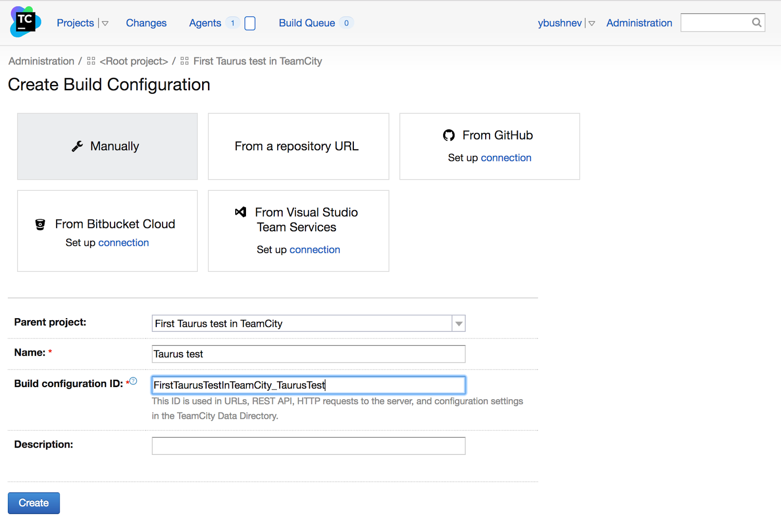This screenshot has width=781, height=532.
Task: Click the First Taurus test project grid icon
Action: click(x=185, y=61)
